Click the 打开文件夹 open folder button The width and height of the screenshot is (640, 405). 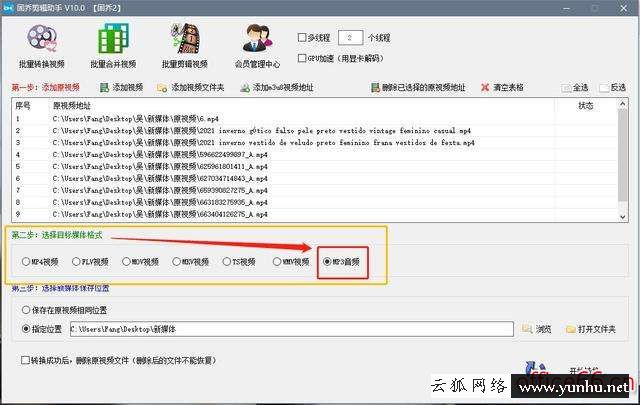tap(591, 329)
